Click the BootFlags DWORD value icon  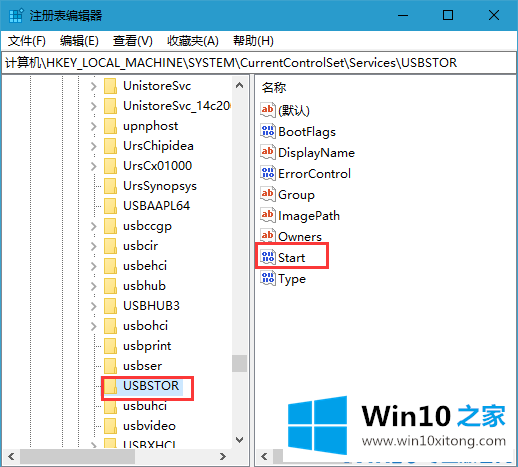pyautogui.click(x=268, y=131)
